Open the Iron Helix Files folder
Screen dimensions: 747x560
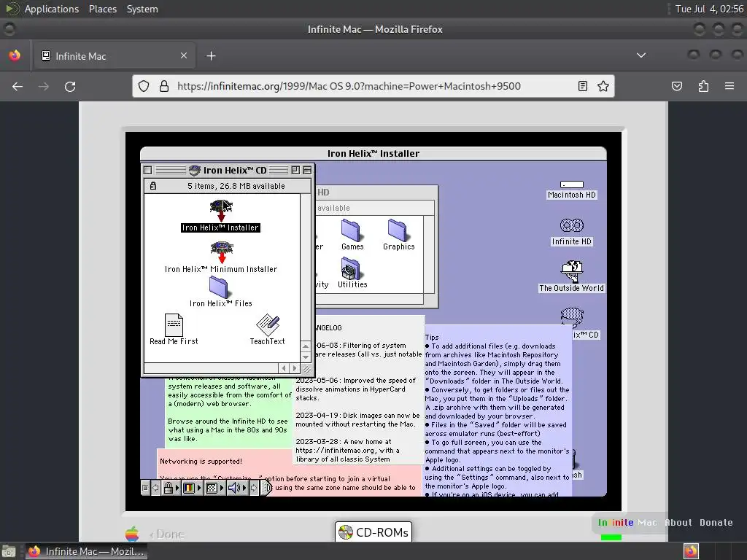click(x=219, y=287)
